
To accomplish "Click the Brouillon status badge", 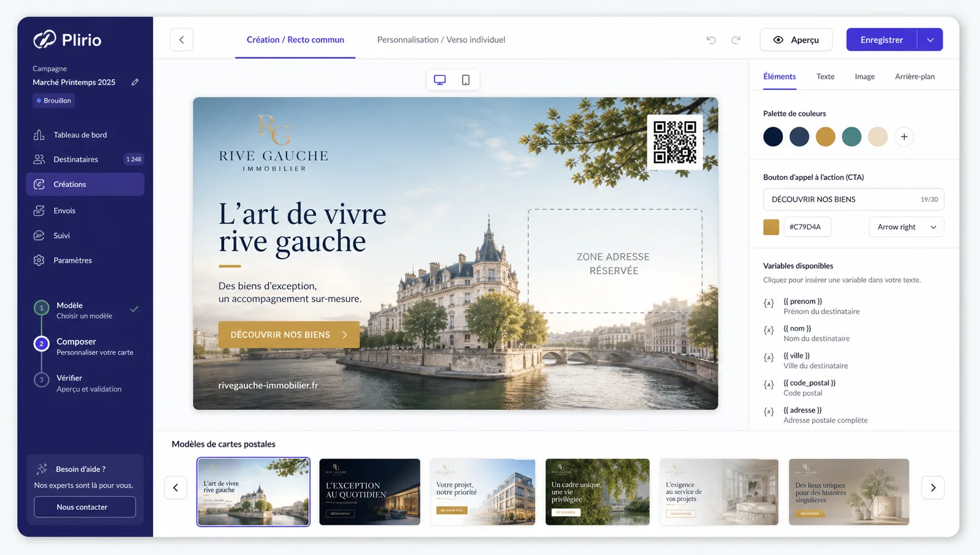I will [x=54, y=100].
